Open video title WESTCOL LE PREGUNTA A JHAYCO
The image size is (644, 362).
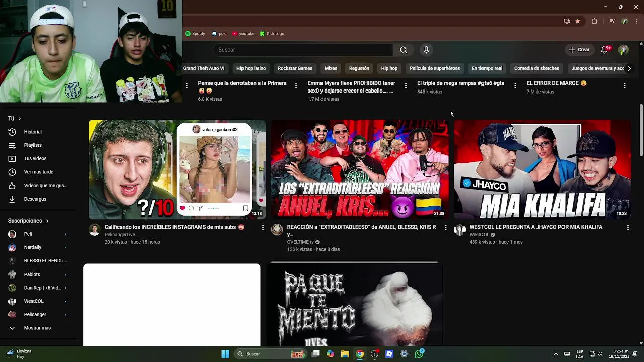point(536,227)
